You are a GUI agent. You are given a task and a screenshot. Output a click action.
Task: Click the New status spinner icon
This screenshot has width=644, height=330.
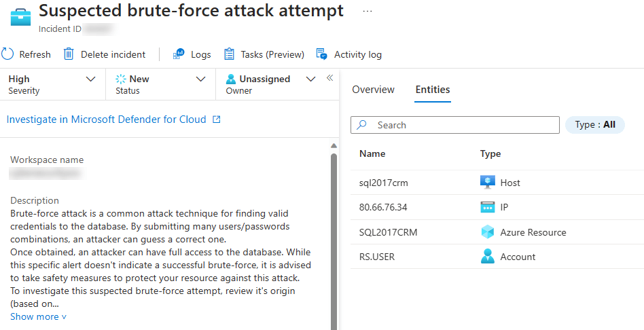point(121,79)
